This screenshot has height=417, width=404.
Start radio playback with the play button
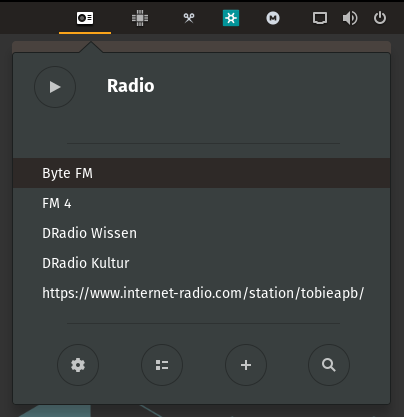pos(55,87)
